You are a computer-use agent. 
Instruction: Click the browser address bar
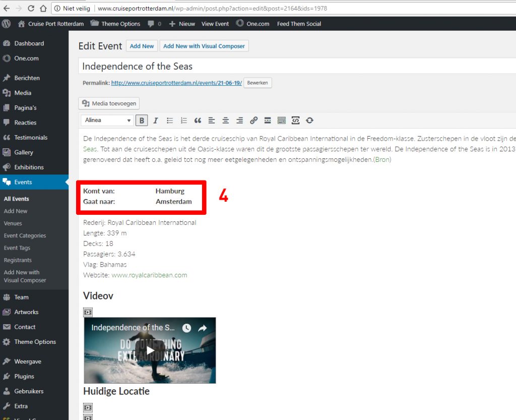[x=283, y=8]
